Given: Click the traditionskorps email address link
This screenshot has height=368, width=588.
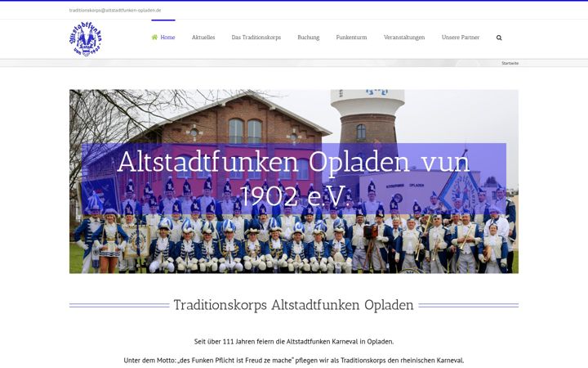Looking at the screenshot, I should click(115, 10).
